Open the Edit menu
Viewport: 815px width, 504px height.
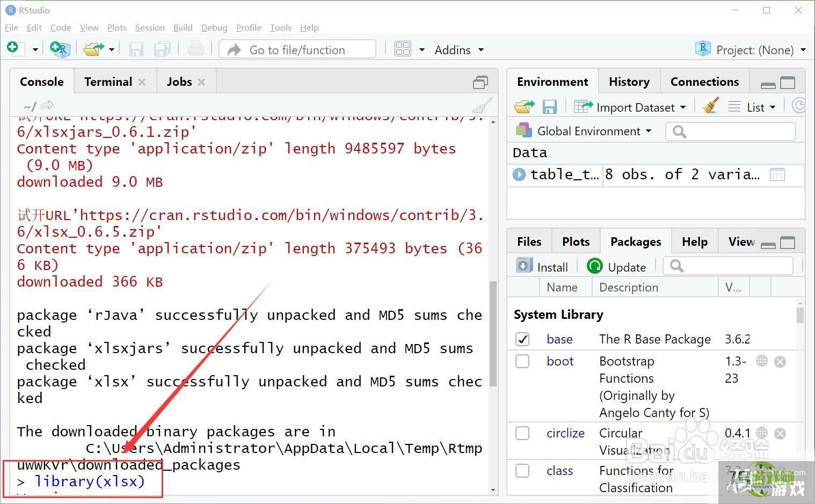pos(34,27)
